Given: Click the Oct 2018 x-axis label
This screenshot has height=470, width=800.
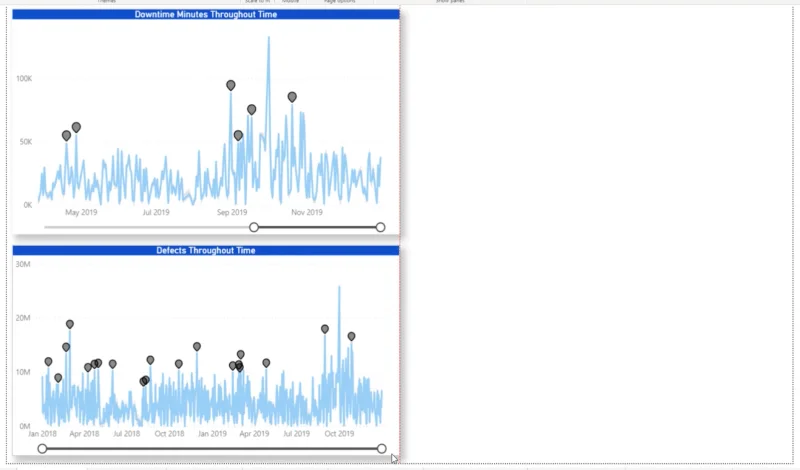Looking at the screenshot, I should (169, 434).
